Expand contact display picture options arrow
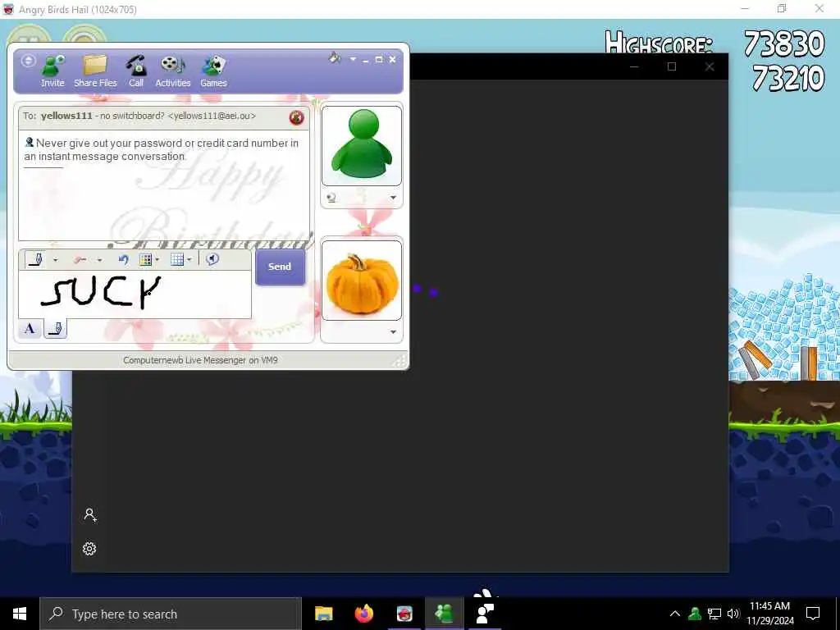This screenshot has height=630, width=840. [x=393, y=198]
